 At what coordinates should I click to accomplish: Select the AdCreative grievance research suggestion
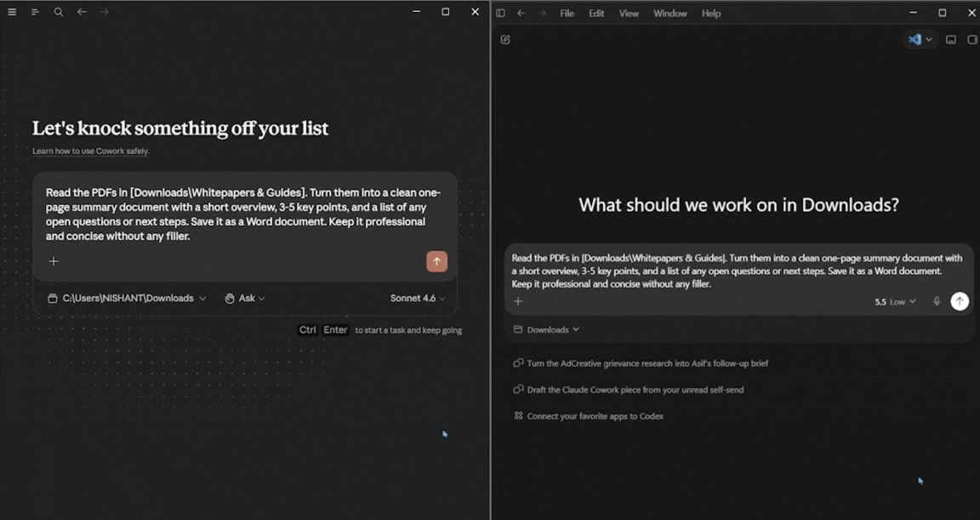pyautogui.click(x=641, y=363)
